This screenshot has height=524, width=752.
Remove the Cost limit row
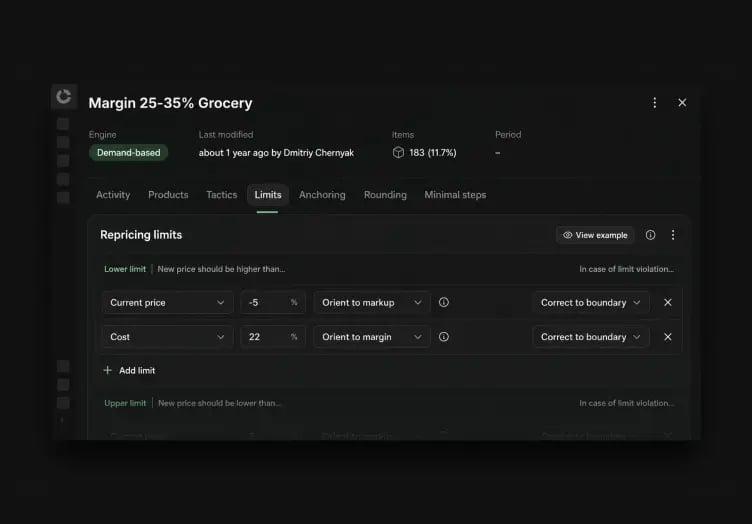[x=668, y=337]
